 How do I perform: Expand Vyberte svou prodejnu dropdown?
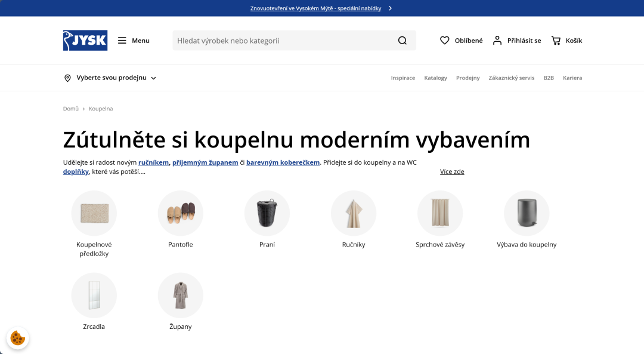coord(153,78)
